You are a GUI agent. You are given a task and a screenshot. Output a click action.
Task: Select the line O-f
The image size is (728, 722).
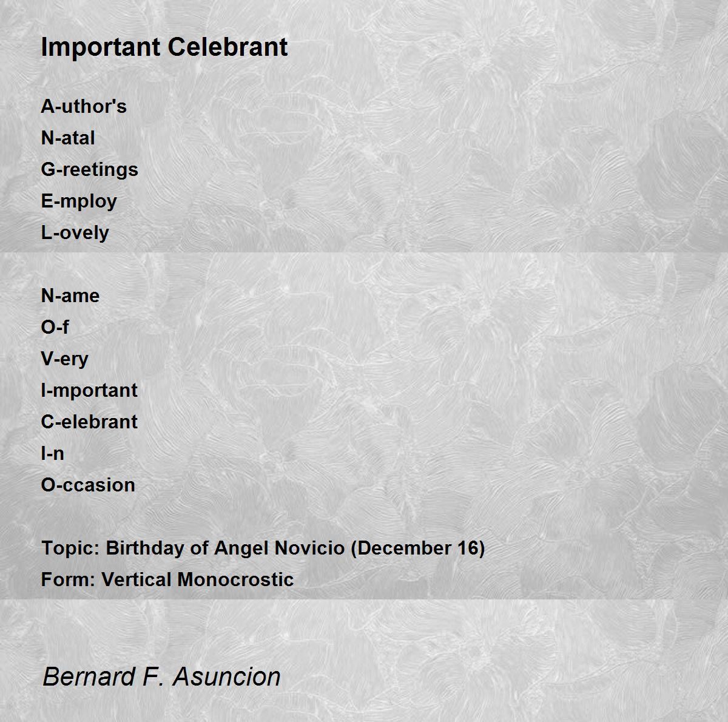tap(55, 327)
